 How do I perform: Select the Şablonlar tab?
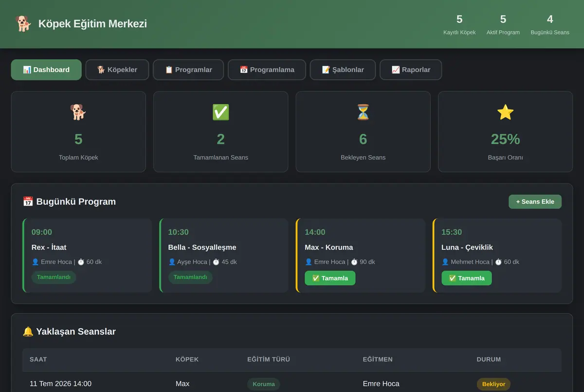click(x=343, y=70)
